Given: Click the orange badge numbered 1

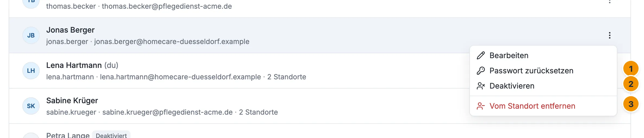Looking at the screenshot, I should click(631, 69).
